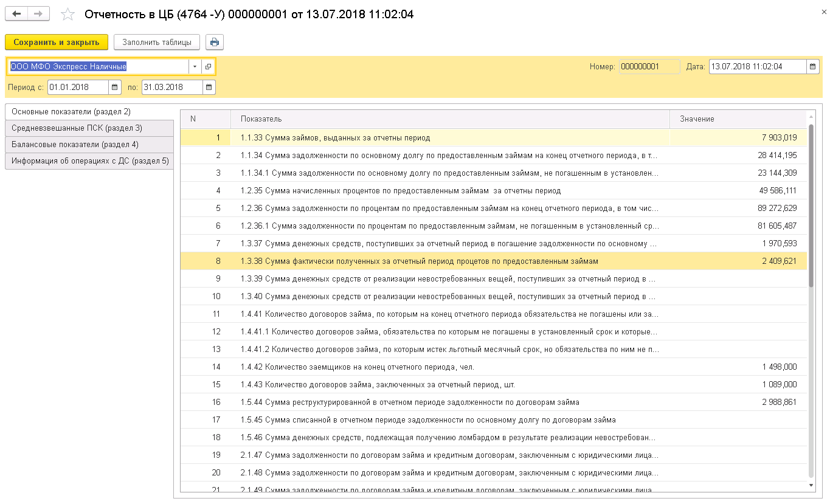Click the Период с date field
The image size is (830, 504).
coord(78,88)
